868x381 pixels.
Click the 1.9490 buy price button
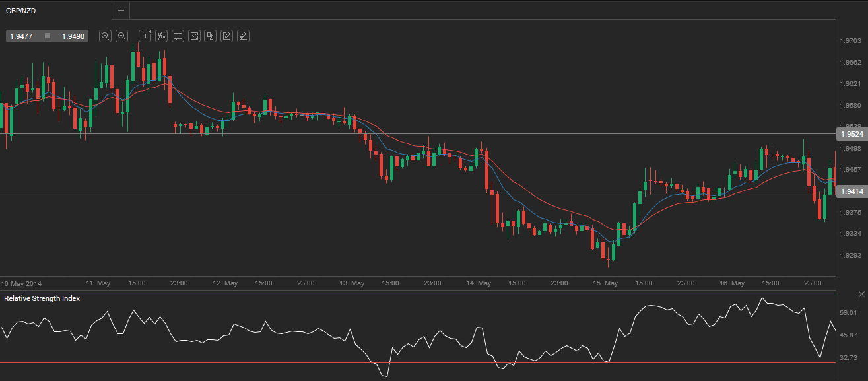point(73,36)
